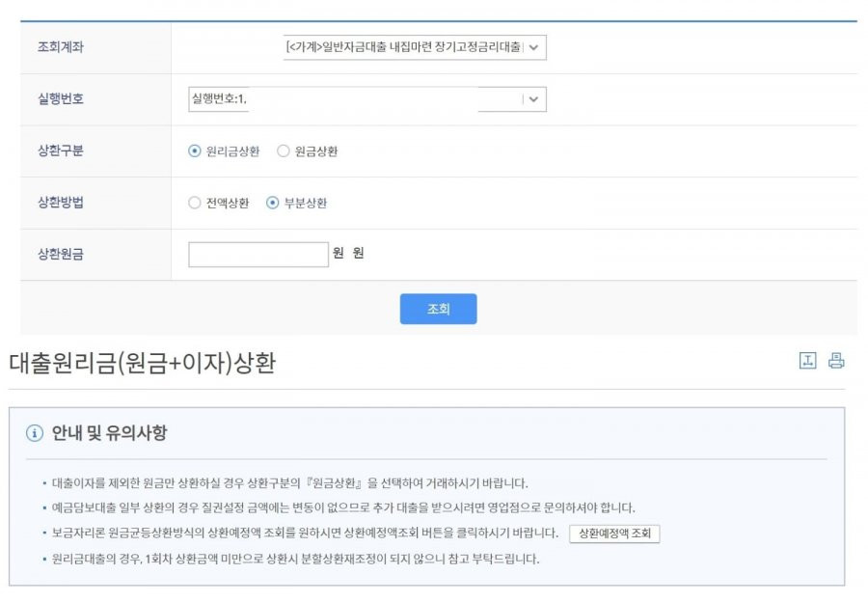
Task: Click the 상환구분 row label
Action: [61, 150]
